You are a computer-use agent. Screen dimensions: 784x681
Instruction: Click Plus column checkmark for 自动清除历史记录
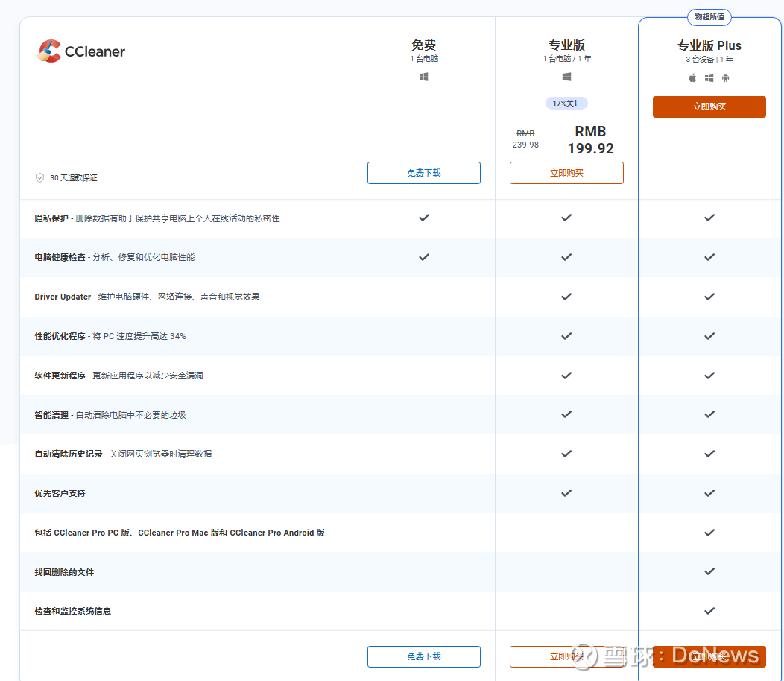click(709, 454)
